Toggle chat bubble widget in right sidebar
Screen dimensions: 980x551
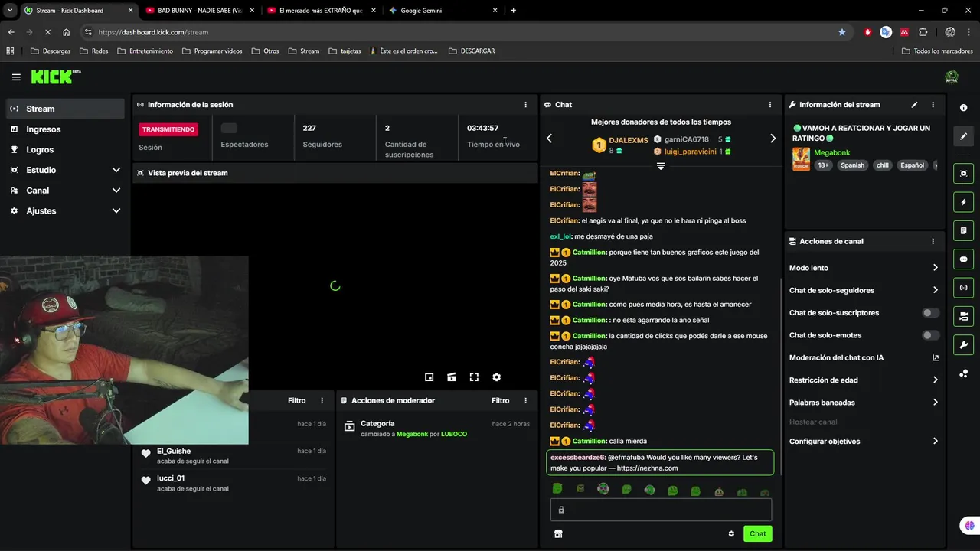(x=963, y=259)
